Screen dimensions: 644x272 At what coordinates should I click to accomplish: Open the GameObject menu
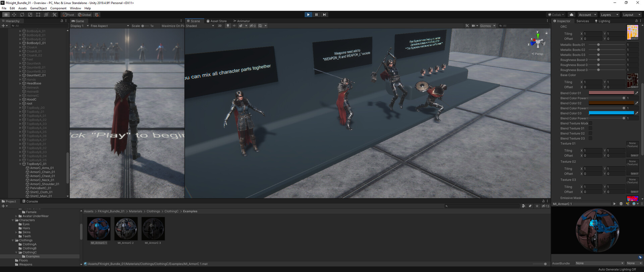point(39,8)
